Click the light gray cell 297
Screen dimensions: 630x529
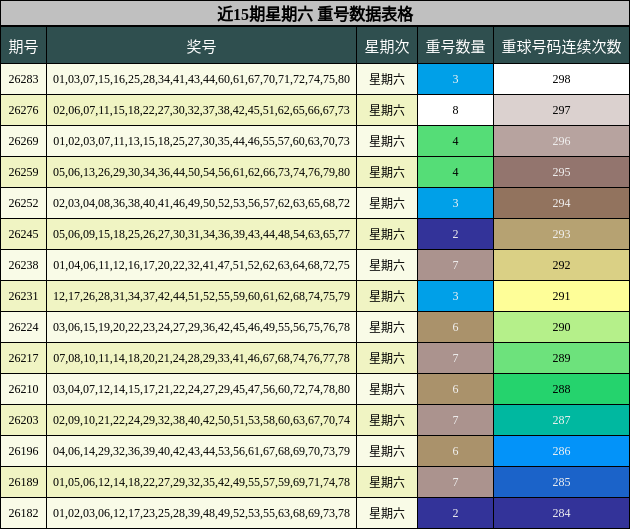click(x=561, y=110)
